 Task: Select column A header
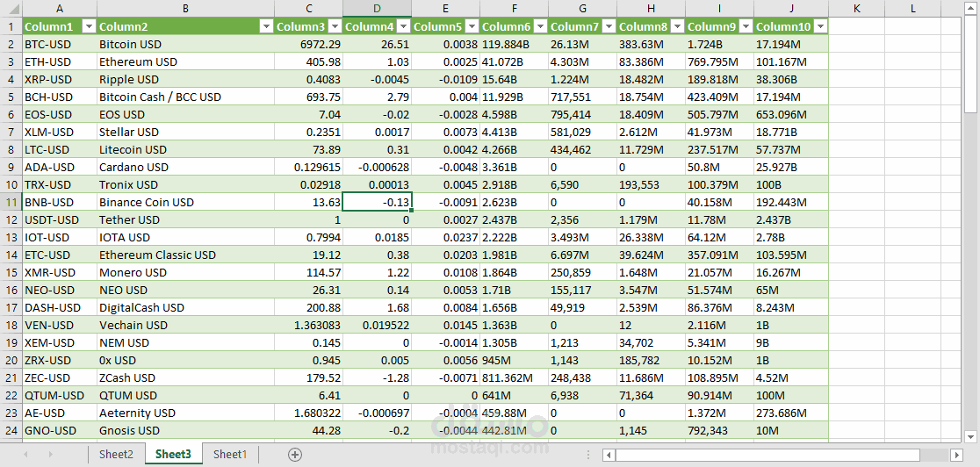pyautogui.click(x=60, y=8)
